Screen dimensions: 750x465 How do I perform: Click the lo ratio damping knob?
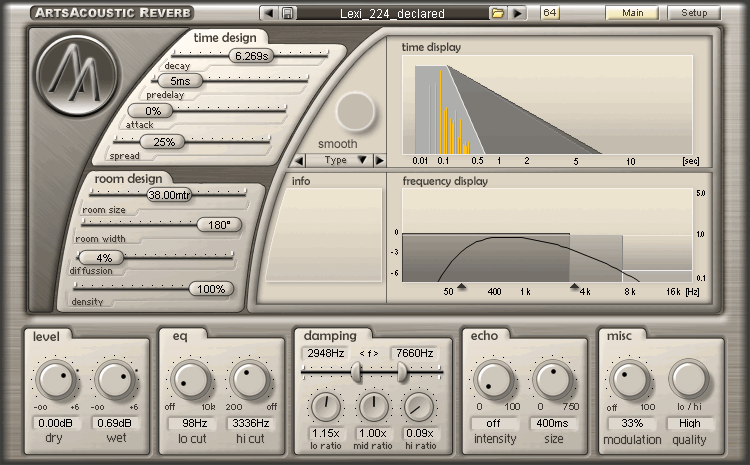pos(326,406)
